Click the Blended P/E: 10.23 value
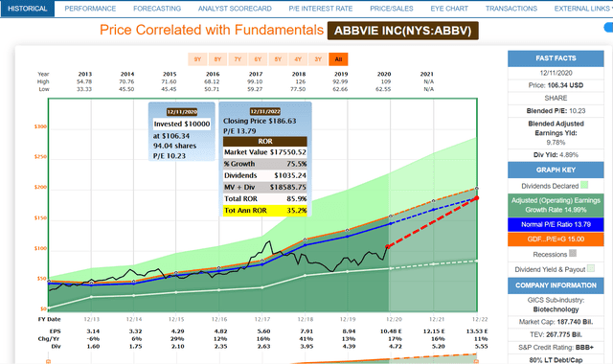The height and width of the screenshot is (364, 613). pyautogui.click(x=556, y=111)
